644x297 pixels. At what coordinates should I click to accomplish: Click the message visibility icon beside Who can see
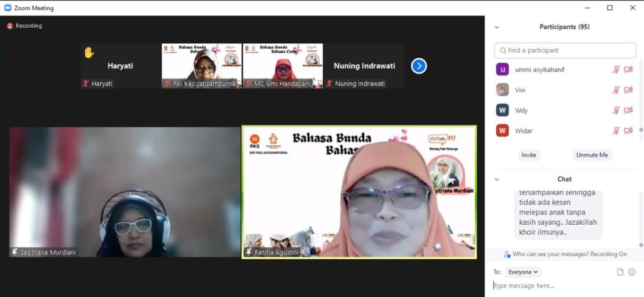pos(508,254)
